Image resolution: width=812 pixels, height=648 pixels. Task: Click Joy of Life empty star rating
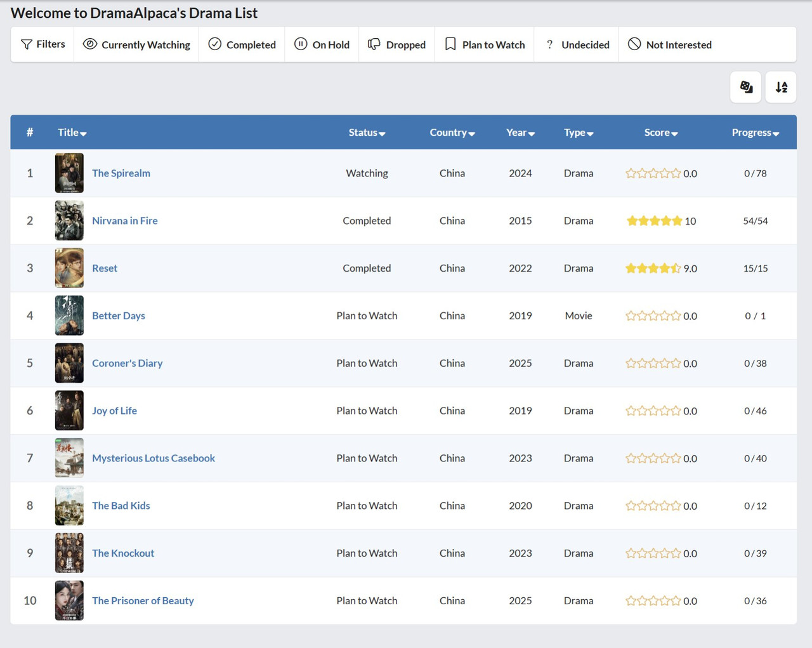point(653,411)
